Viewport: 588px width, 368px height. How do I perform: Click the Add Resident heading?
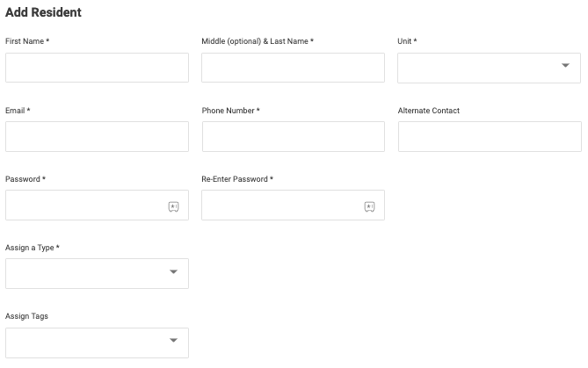[44, 13]
